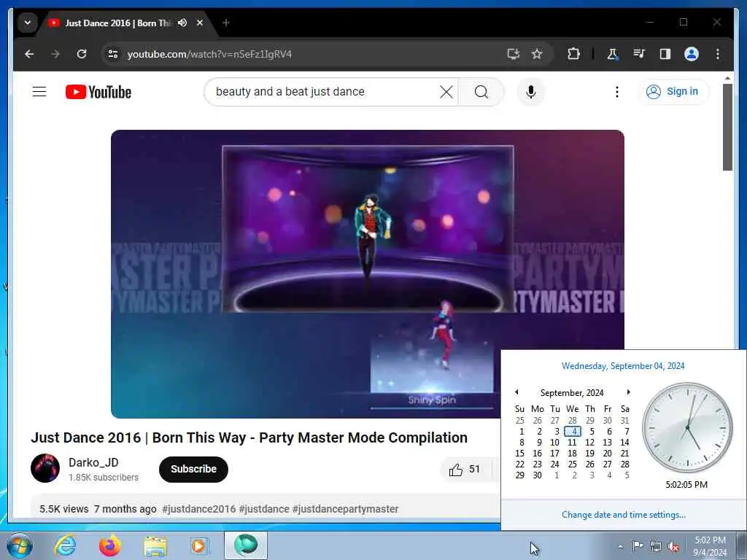747x560 pixels.
Task: Install app icon in address bar
Action: (x=513, y=54)
